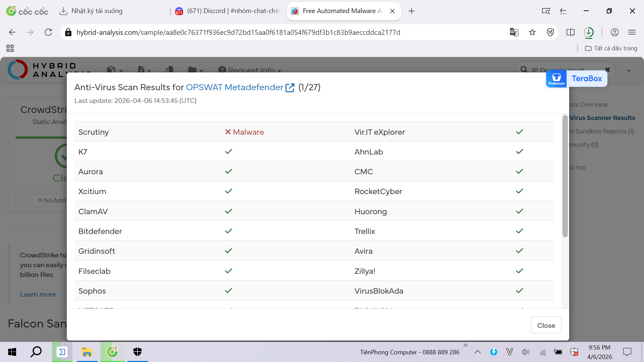Image resolution: width=644 pixels, height=362 pixels.
Task: Open Windows Security from taskbar
Action: 138,352
